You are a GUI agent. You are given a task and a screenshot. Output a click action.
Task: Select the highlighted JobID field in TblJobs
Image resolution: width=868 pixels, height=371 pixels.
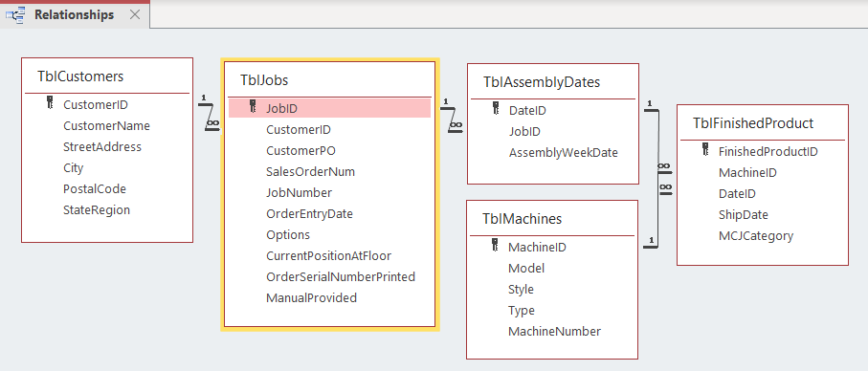click(330, 108)
